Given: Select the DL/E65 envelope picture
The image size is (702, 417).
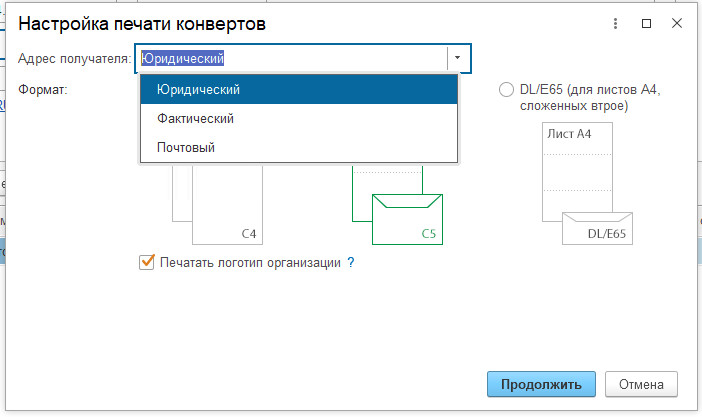Looking at the screenshot, I should 600,228.
